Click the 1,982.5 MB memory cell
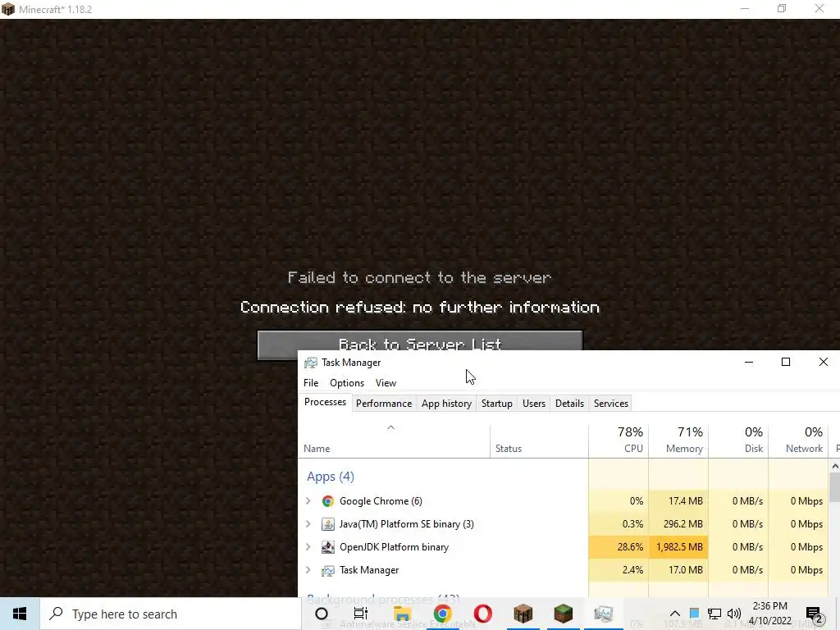The image size is (840, 630). click(x=678, y=547)
